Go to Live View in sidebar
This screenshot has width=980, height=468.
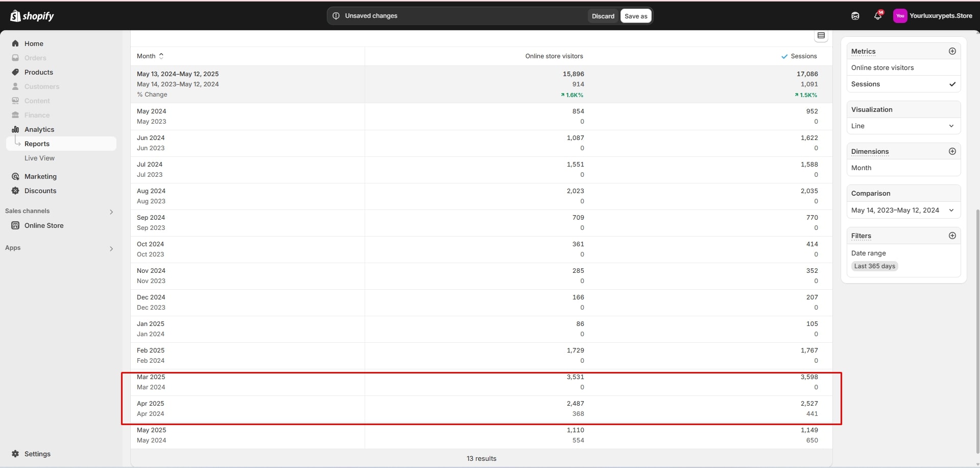point(39,158)
